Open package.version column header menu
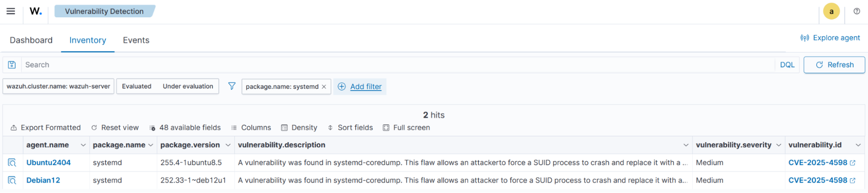 (228, 145)
